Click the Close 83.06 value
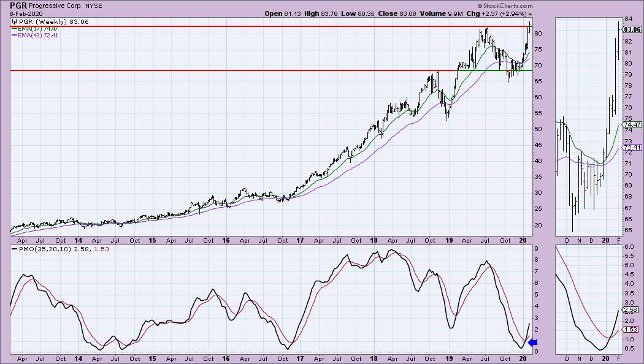Screen dimensions: 644x364 pos(397,13)
